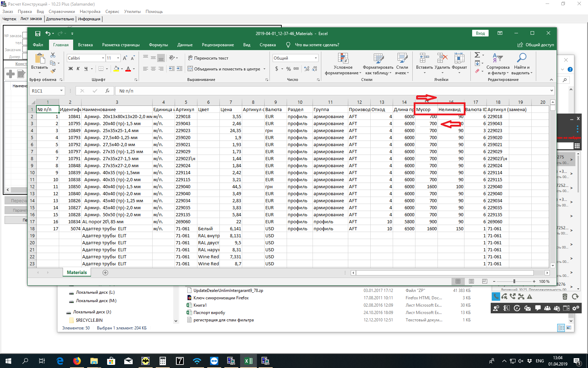Toggle bold (Ж) formatting
Image resolution: width=588 pixels, height=368 pixels.
tap(71, 69)
